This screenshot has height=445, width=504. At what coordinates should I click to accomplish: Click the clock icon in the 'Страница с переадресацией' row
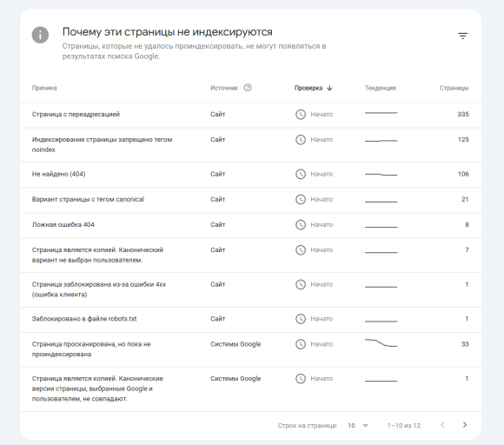click(301, 114)
